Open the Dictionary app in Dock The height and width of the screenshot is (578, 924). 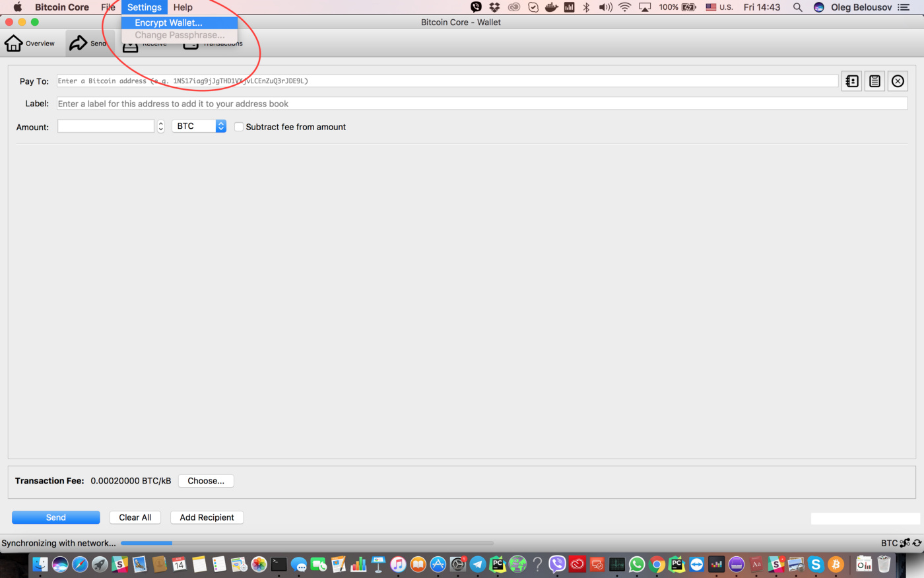(756, 565)
